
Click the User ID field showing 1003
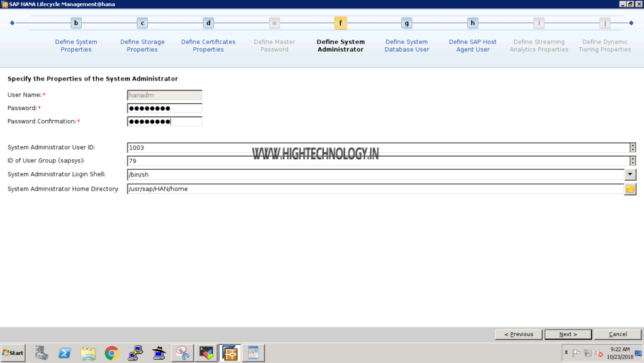click(x=378, y=147)
